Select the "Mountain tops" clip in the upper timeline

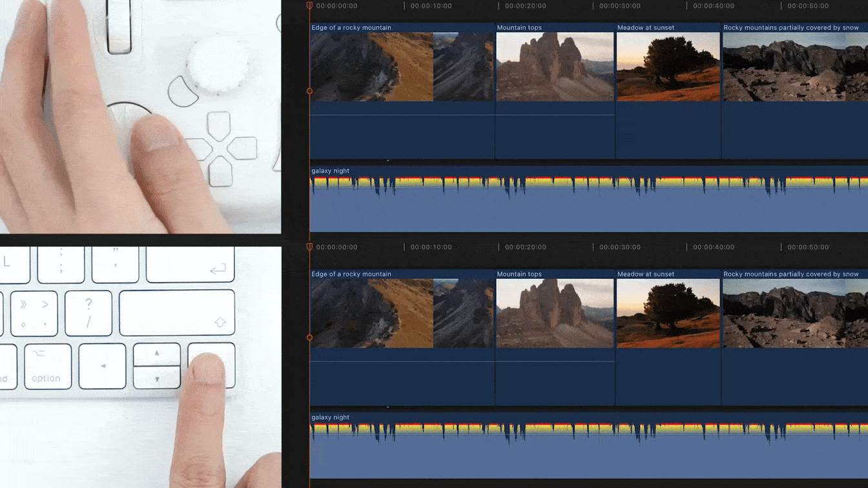pos(555,91)
